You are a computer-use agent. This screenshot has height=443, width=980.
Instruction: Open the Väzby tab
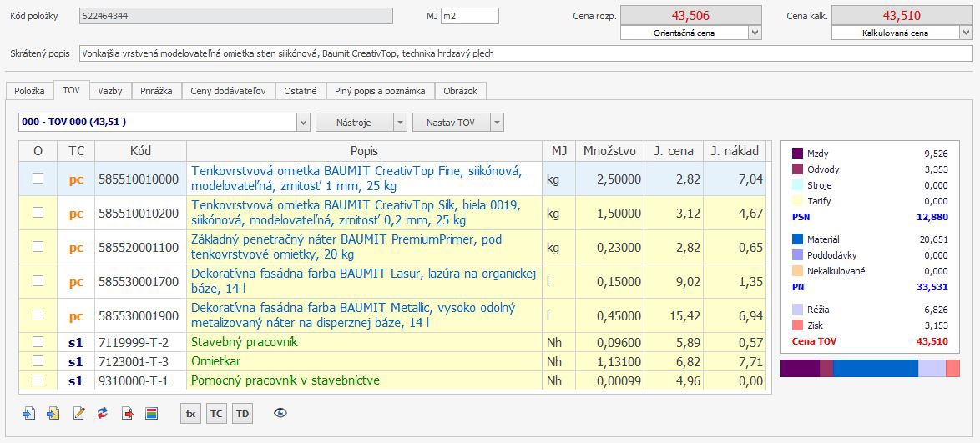[111, 91]
